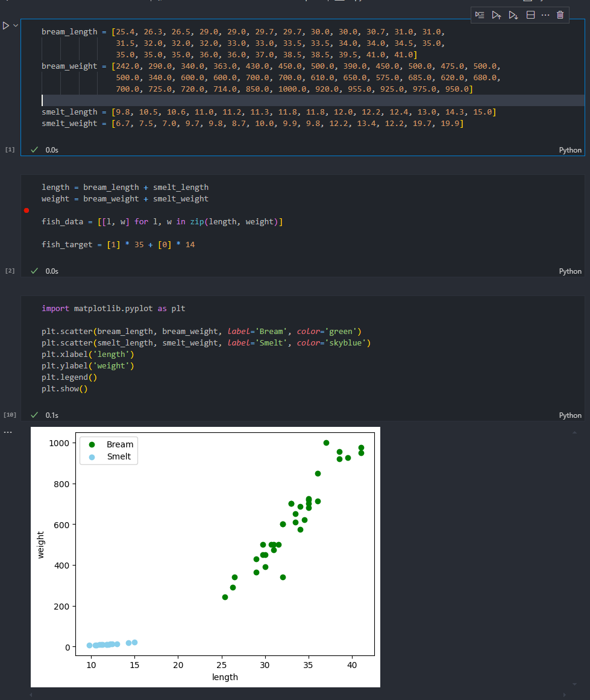Run the first cell with the play button
The width and height of the screenshot is (590, 700).
pos(6,25)
